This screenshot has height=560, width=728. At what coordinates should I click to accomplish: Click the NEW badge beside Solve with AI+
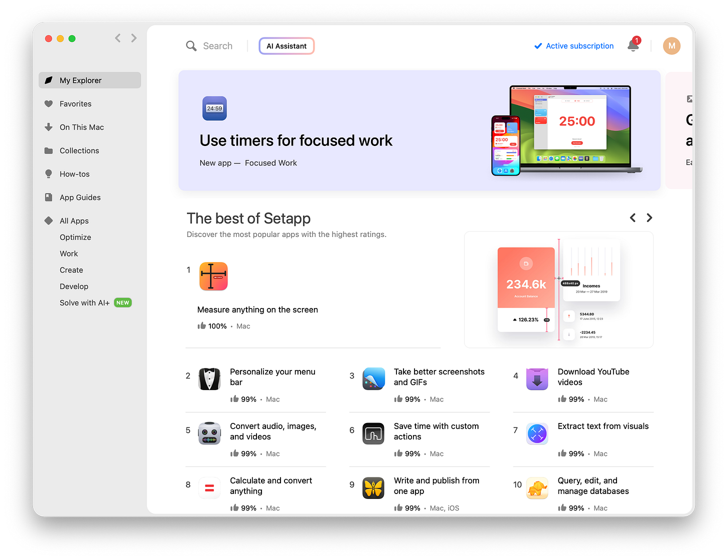coord(122,303)
